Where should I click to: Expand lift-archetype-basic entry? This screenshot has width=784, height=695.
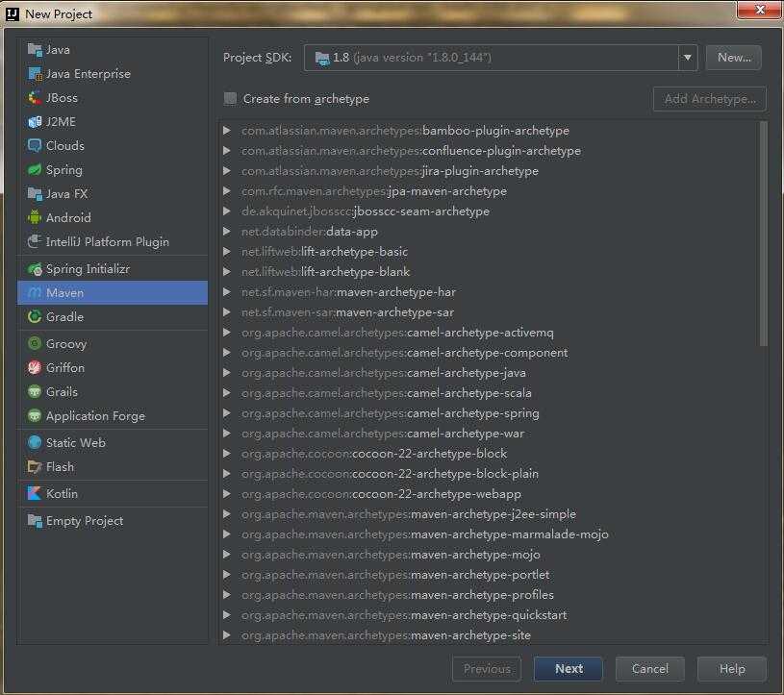226,251
